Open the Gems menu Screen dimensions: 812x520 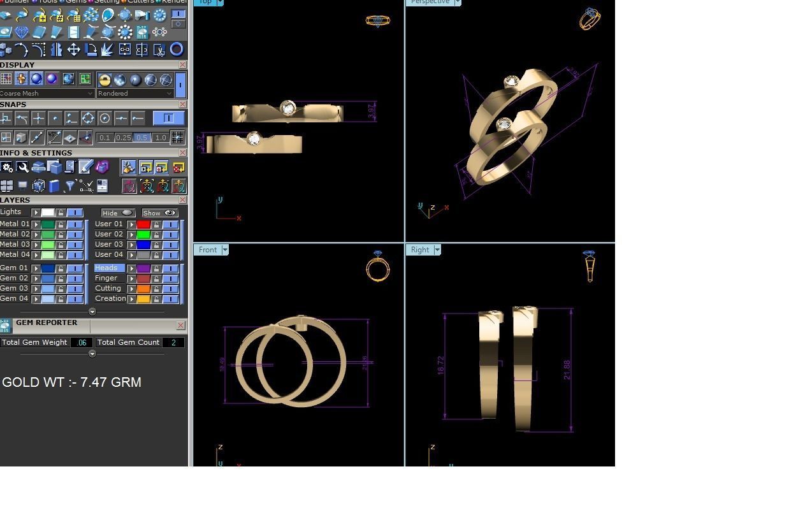point(76,2)
